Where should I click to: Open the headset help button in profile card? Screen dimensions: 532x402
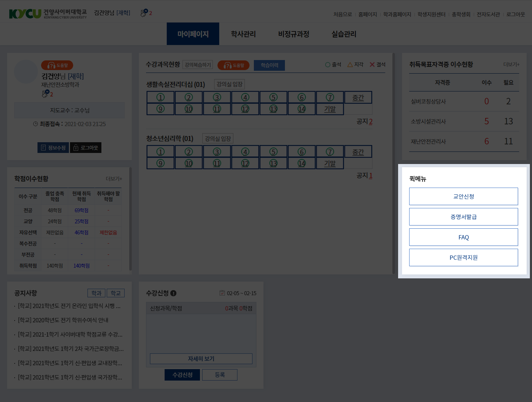57,65
